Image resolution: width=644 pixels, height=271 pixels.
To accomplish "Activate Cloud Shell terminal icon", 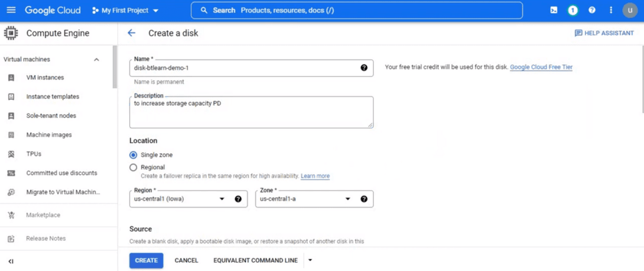I will (554, 10).
